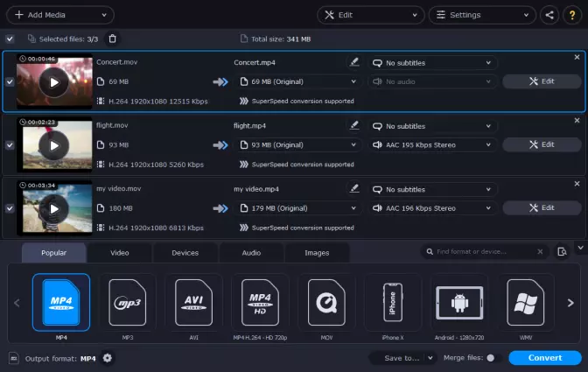Pick the iPhone X device preset
Image resolution: width=588 pixels, height=372 pixels.
(391, 303)
